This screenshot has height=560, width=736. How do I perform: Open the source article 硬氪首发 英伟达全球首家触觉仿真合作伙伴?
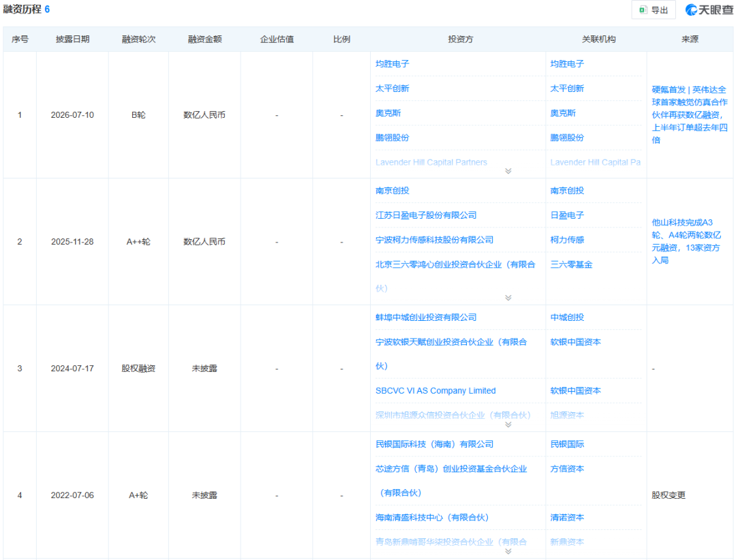pyautogui.click(x=690, y=114)
